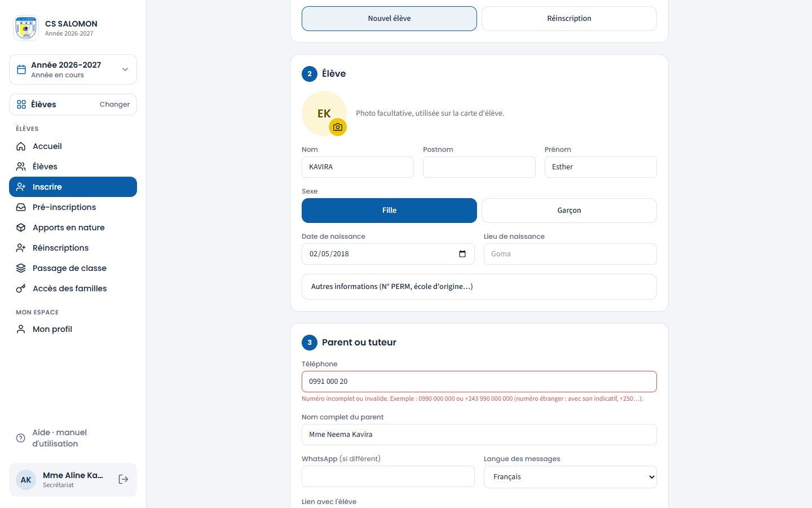This screenshot has height=508, width=812.
Task: Click the Date de naissance field
Action: point(388,254)
